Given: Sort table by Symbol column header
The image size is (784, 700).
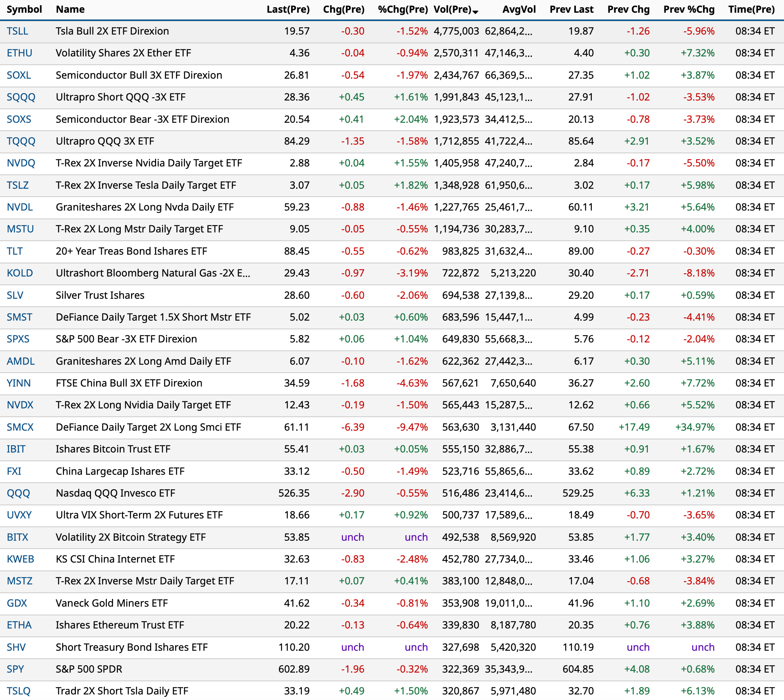Looking at the screenshot, I should pyautogui.click(x=24, y=9).
